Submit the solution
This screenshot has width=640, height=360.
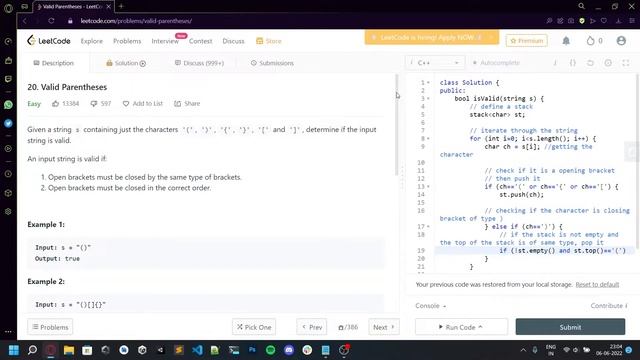tap(570, 327)
